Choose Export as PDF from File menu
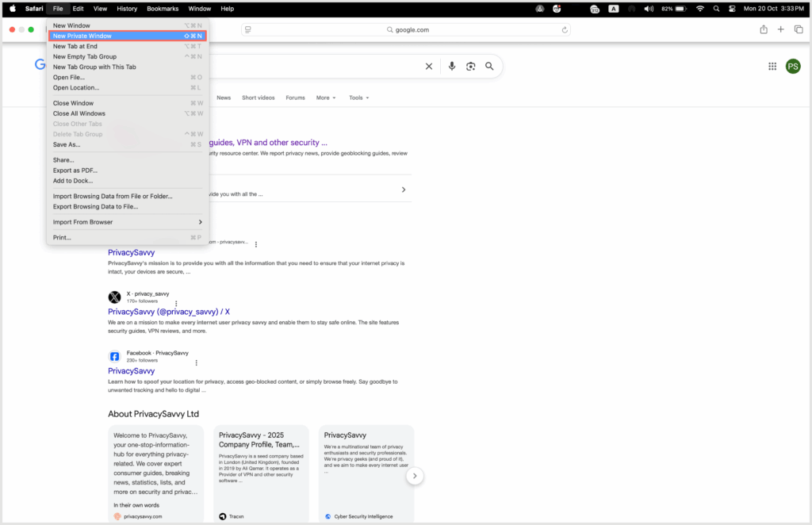812x525 pixels. 75,171
